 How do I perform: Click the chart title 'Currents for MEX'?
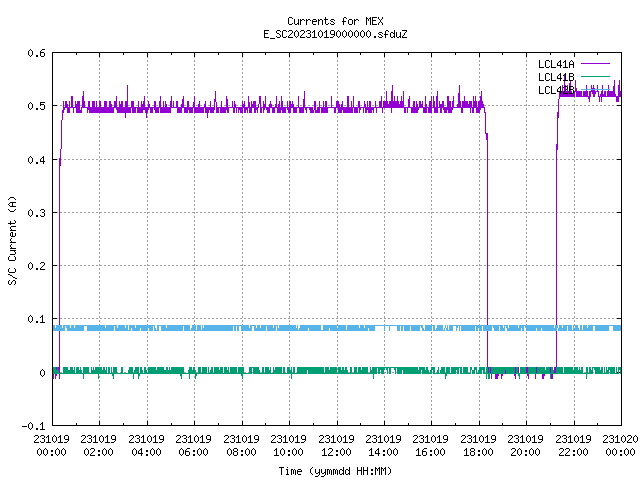pyautogui.click(x=335, y=21)
